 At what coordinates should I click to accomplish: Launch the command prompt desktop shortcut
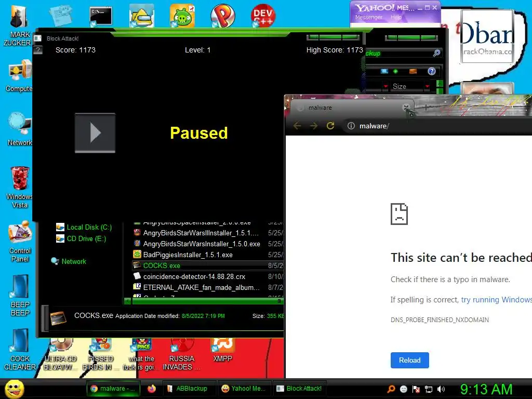point(101,16)
